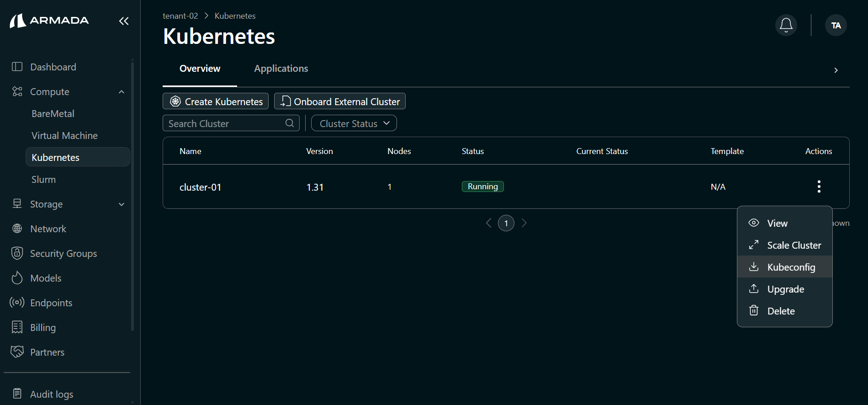Click the Status column header
The height and width of the screenshot is (405, 868).
(x=473, y=151)
